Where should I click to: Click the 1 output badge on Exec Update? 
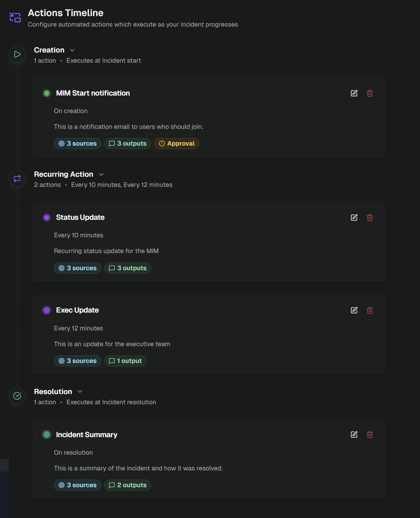[x=125, y=361]
